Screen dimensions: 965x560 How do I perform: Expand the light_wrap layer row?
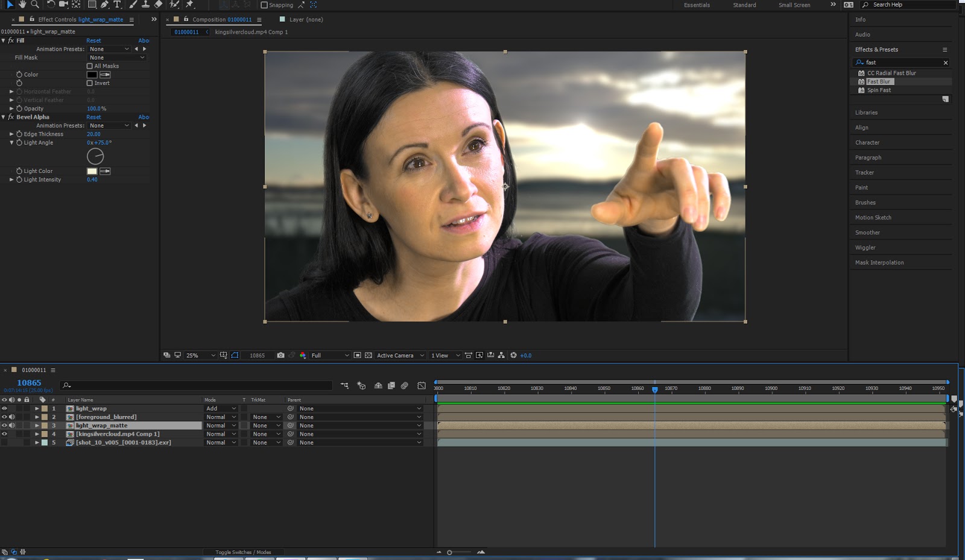click(37, 409)
